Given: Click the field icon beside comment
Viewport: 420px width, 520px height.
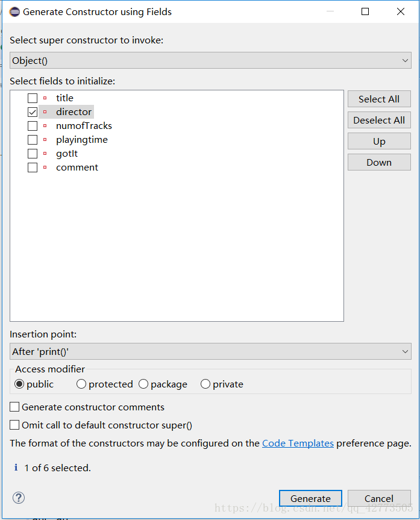Looking at the screenshot, I should pyautogui.click(x=45, y=168).
